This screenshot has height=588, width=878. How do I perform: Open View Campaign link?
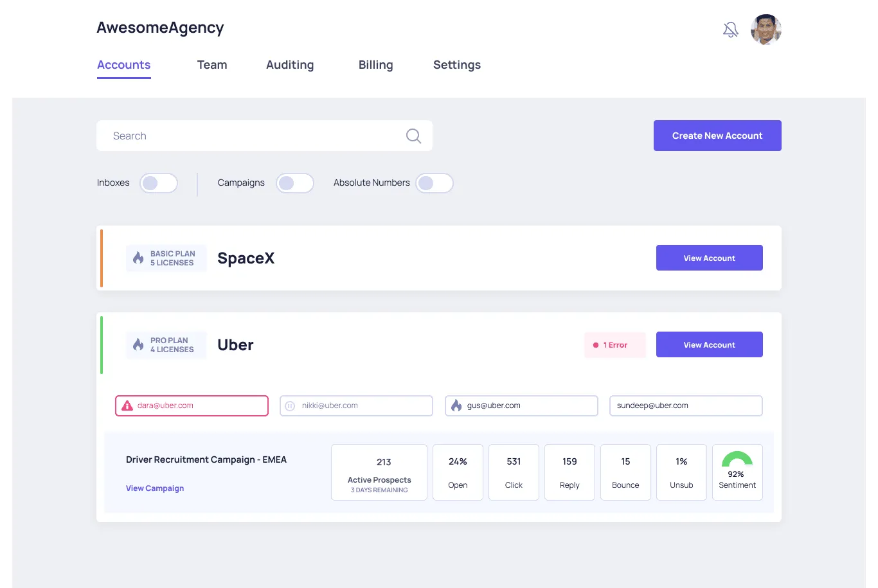click(x=155, y=488)
